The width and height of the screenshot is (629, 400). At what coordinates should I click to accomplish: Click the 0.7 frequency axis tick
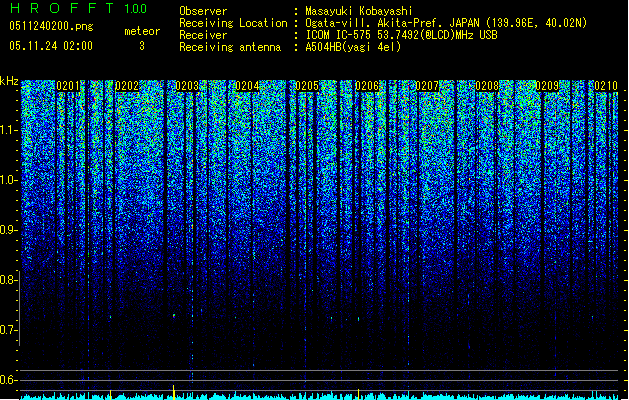9,330
